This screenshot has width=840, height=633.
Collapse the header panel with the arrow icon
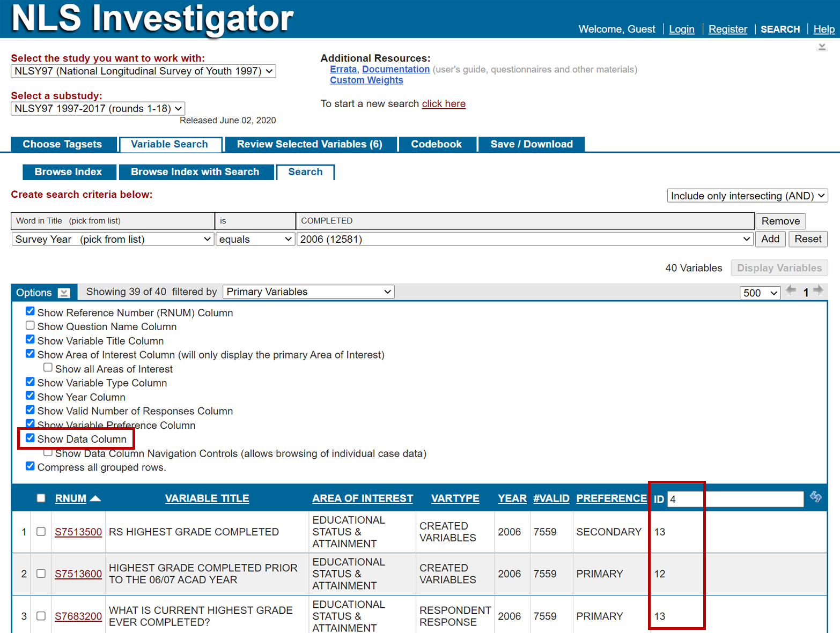(821, 47)
